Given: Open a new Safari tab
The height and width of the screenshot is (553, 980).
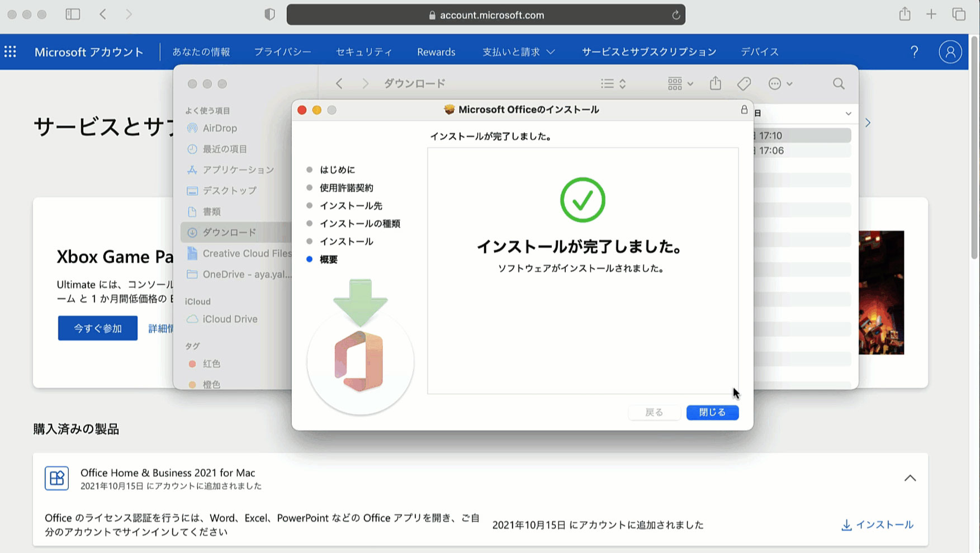Looking at the screenshot, I should click(x=931, y=15).
